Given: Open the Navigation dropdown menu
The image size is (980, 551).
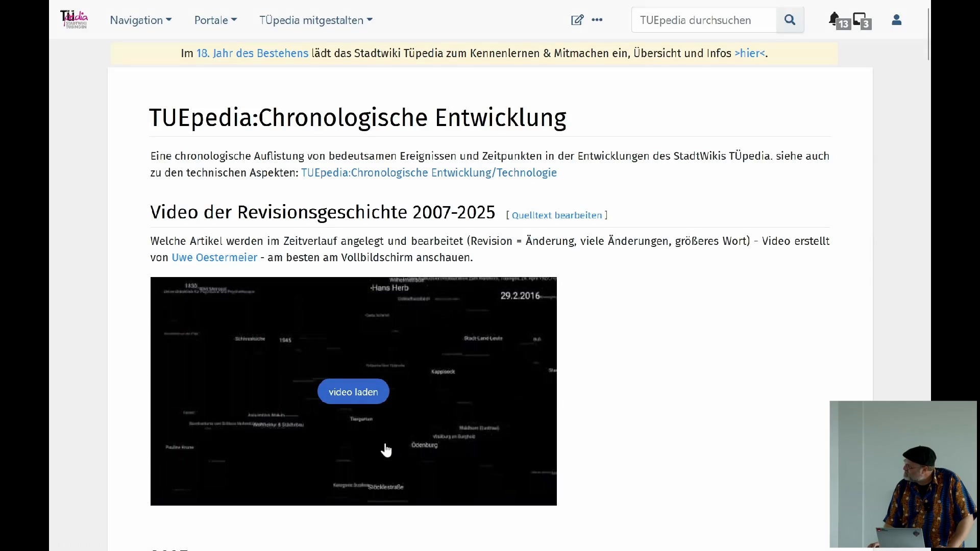Looking at the screenshot, I should coord(141,20).
